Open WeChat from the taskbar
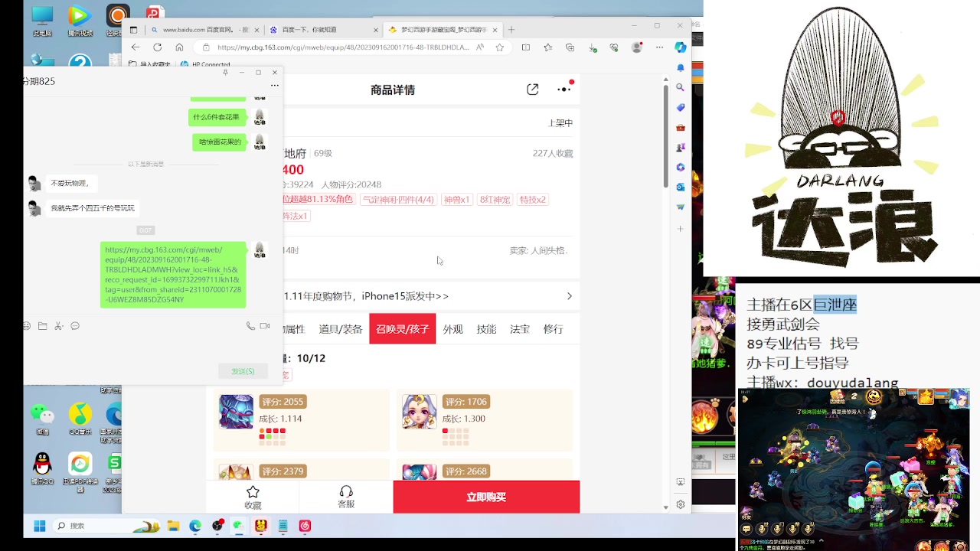980x551 pixels. [x=239, y=526]
